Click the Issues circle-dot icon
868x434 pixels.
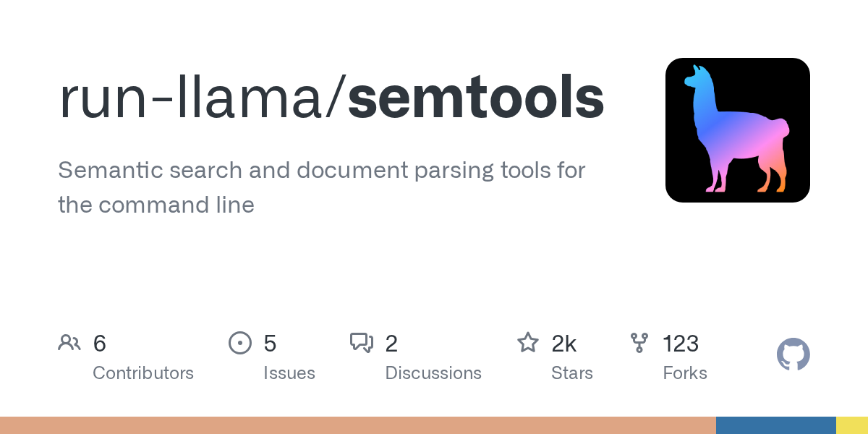click(239, 343)
